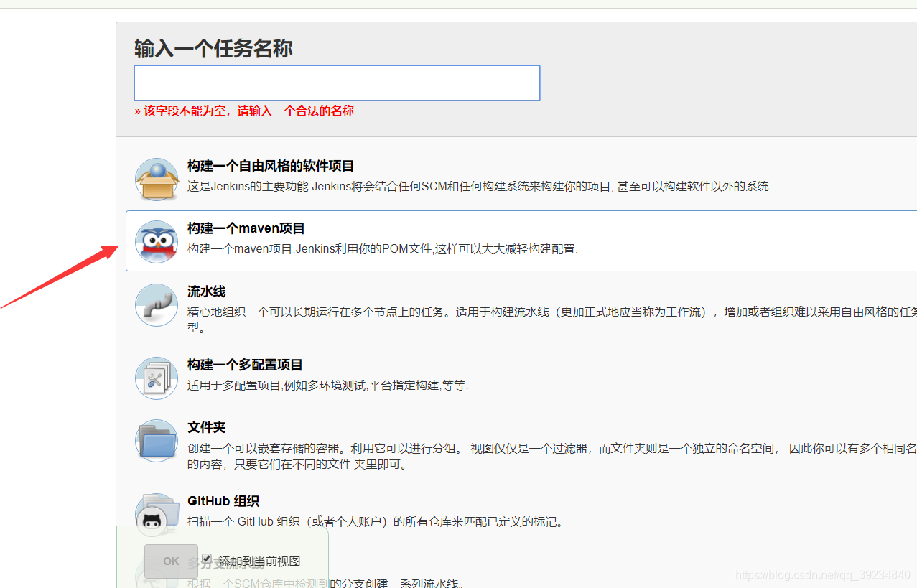
Task: Click the GitHub organization description text
Action: click(376, 522)
